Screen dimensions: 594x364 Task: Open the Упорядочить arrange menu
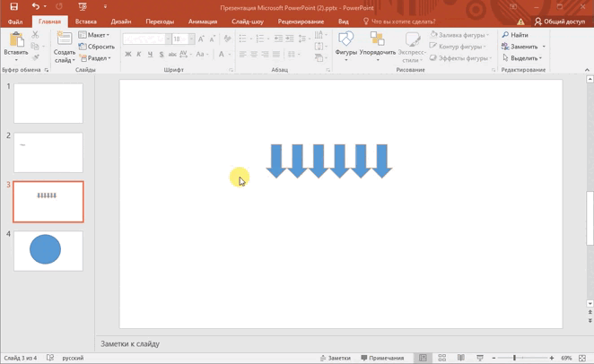click(378, 47)
